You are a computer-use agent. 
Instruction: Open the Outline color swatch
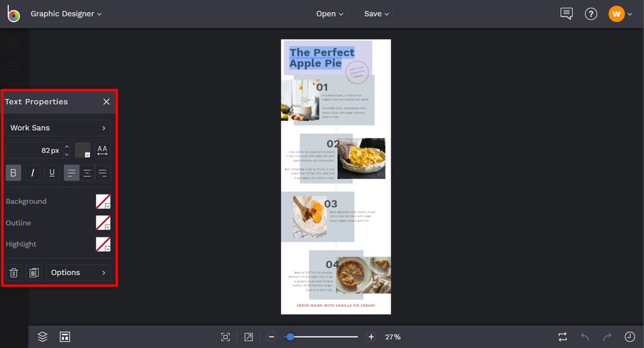[x=103, y=222]
